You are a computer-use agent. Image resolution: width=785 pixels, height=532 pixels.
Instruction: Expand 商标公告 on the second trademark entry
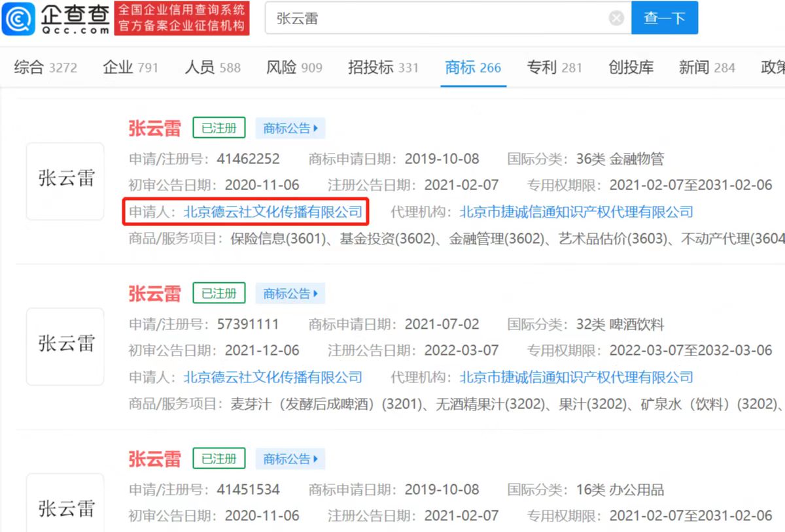click(290, 293)
